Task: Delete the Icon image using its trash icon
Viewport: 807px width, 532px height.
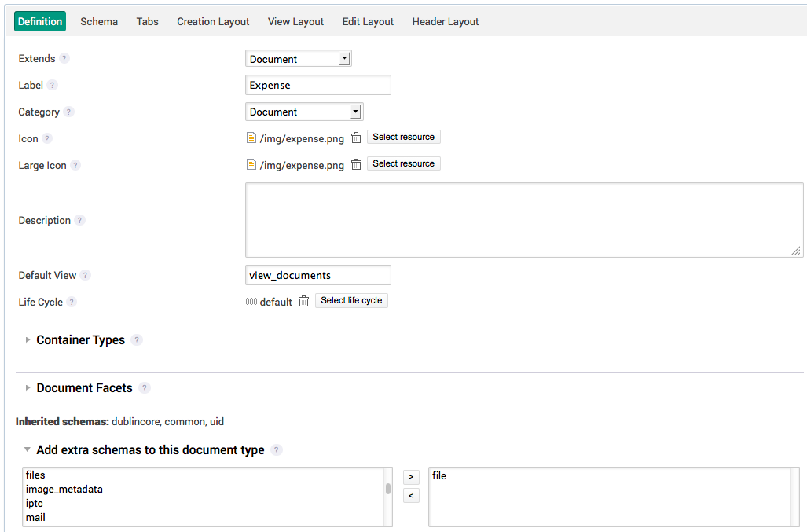Action: tap(356, 137)
